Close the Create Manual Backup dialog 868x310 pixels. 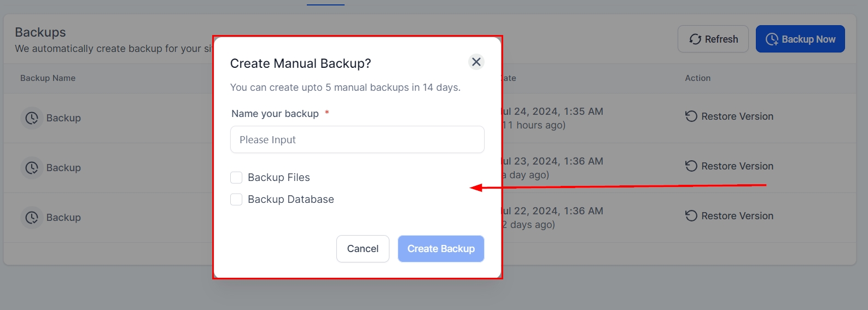click(476, 62)
